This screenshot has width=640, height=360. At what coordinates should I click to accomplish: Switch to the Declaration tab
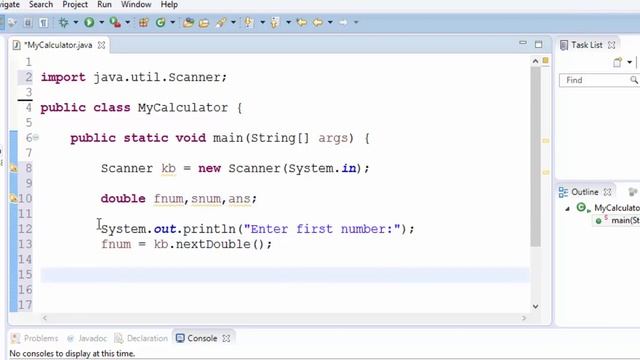click(x=141, y=338)
